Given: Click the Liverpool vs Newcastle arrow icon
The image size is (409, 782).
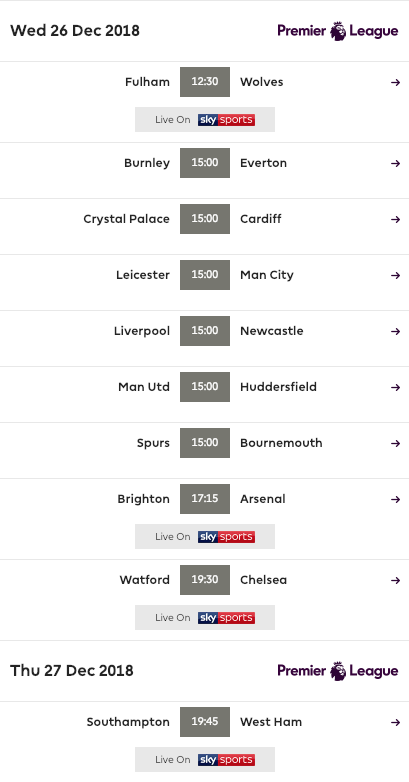Looking at the screenshot, I should [396, 331].
